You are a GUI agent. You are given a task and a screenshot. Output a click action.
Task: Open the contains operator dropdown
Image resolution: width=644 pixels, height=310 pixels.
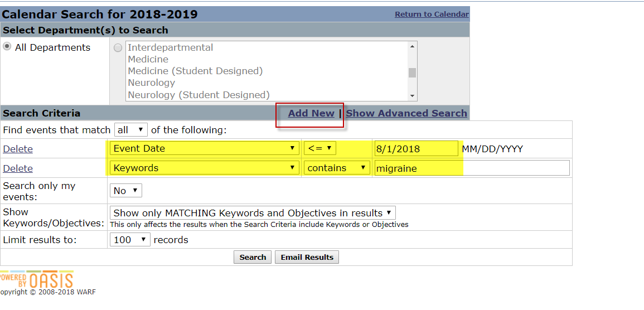click(x=336, y=168)
